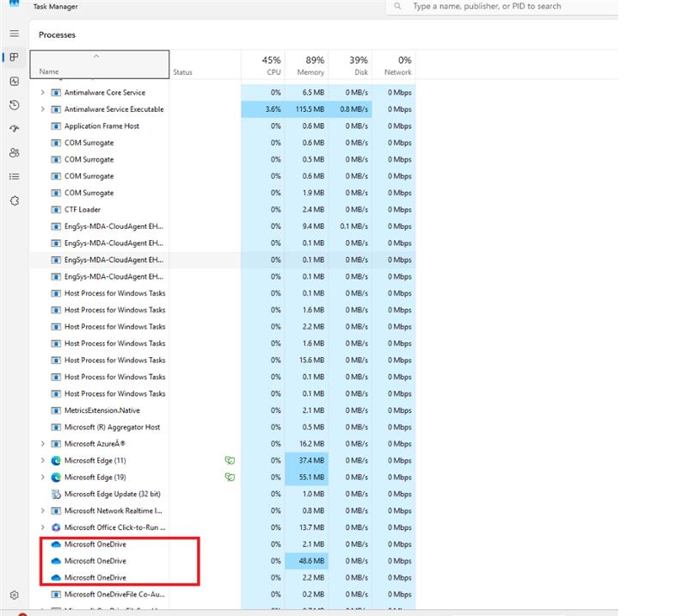
Task: Expand Microsoft Office Click-to-Run group
Action: [x=42, y=527]
